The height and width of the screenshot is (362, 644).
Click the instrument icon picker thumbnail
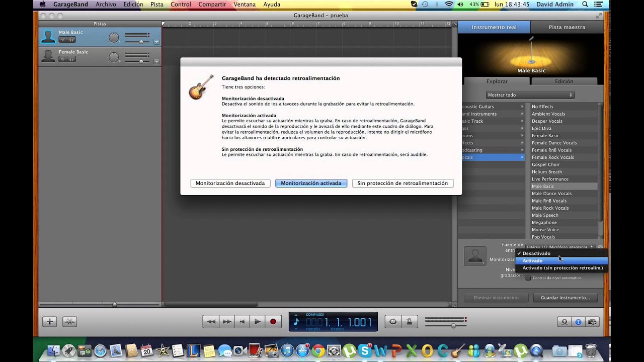click(x=475, y=256)
